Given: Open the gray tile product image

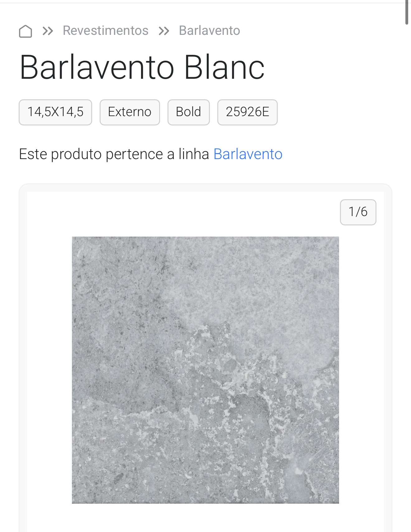Looking at the screenshot, I should tap(205, 370).
